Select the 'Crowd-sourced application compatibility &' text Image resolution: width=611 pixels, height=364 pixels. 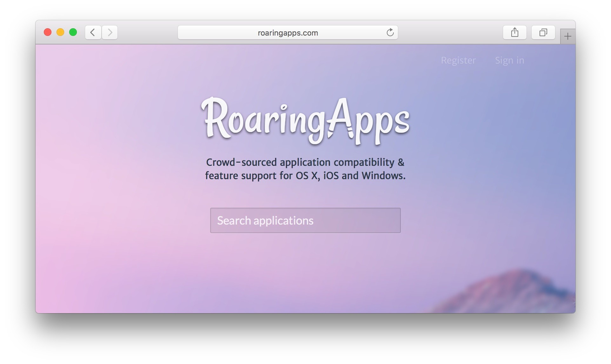pos(305,162)
